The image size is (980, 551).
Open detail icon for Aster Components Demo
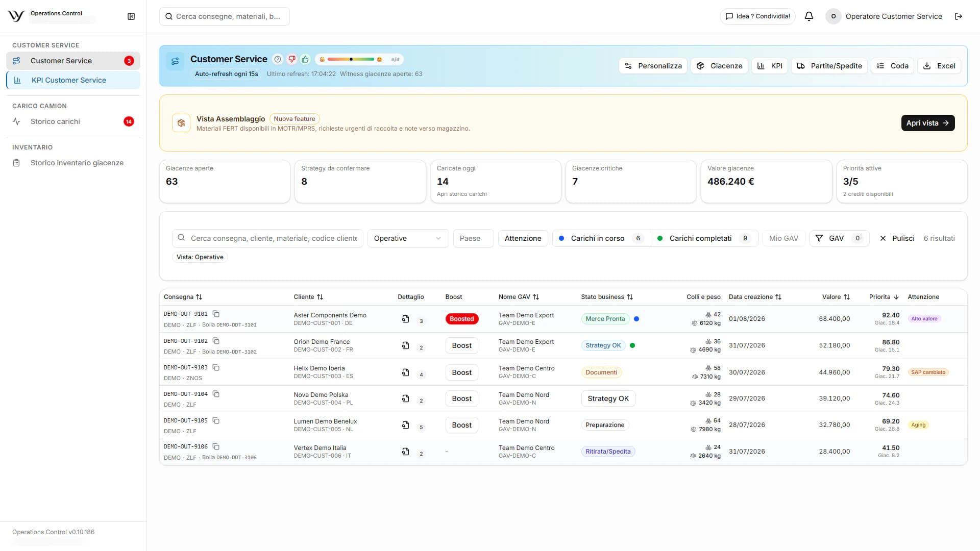pos(405,319)
